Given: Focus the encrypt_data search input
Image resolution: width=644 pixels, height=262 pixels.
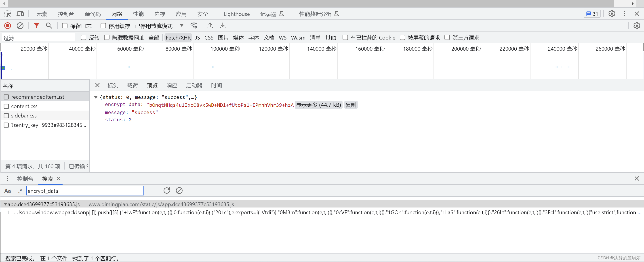Looking at the screenshot, I should click(x=85, y=191).
